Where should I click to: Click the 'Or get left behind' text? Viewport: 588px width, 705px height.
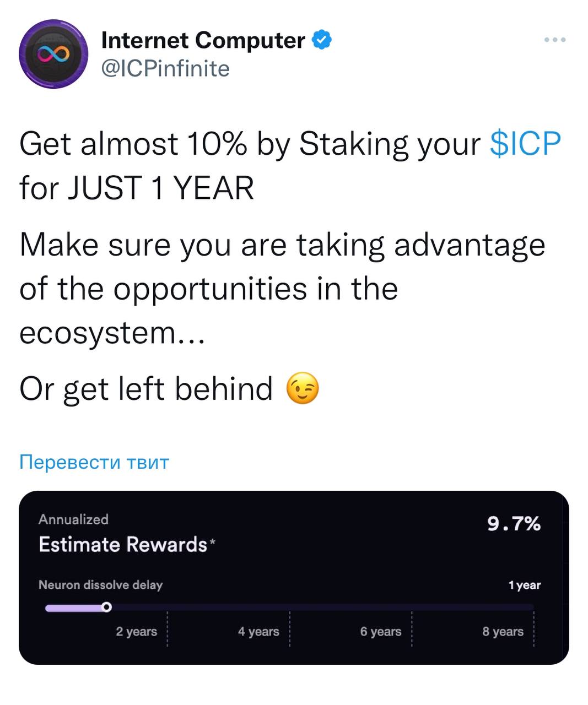point(146,389)
